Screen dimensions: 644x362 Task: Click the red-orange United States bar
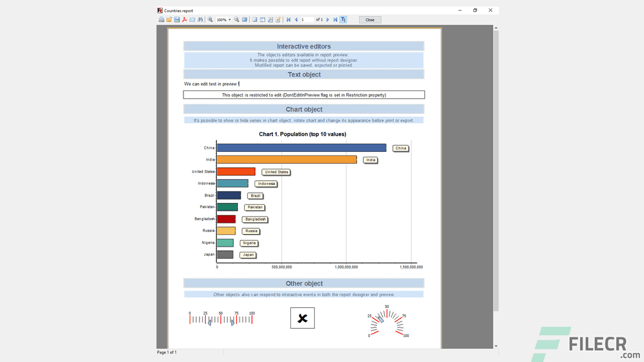click(236, 171)
